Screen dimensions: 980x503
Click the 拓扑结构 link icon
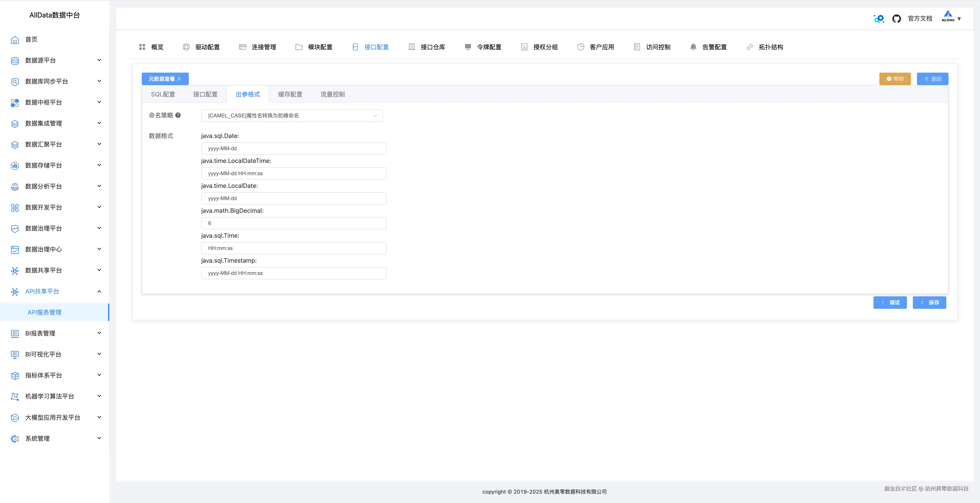point(749,47)
